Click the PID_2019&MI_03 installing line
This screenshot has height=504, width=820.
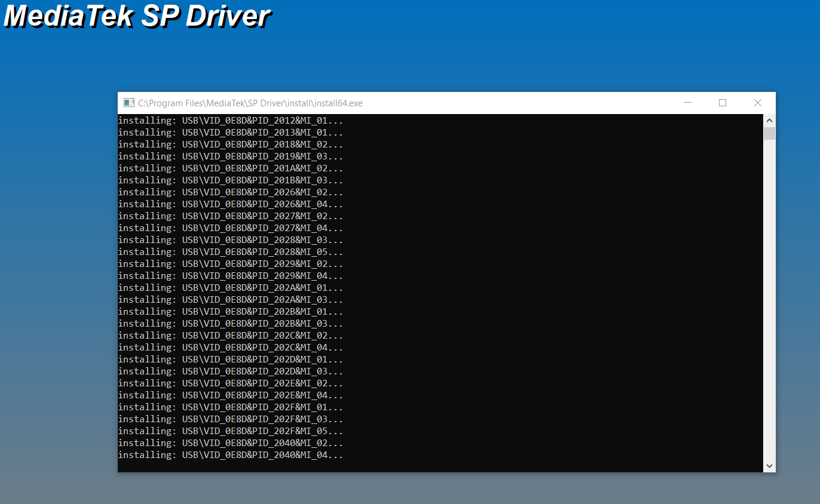231,156
